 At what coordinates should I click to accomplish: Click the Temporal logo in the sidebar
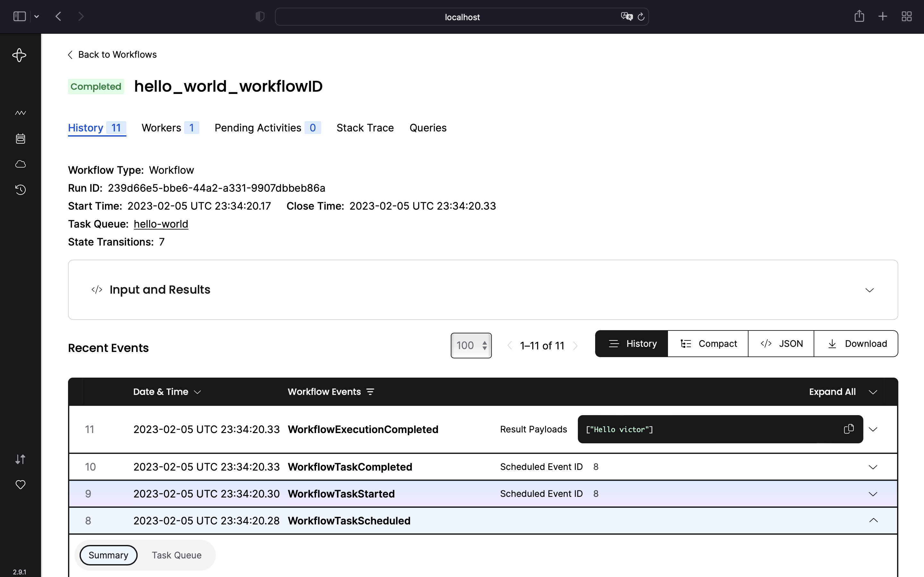[x=19, y=55]
